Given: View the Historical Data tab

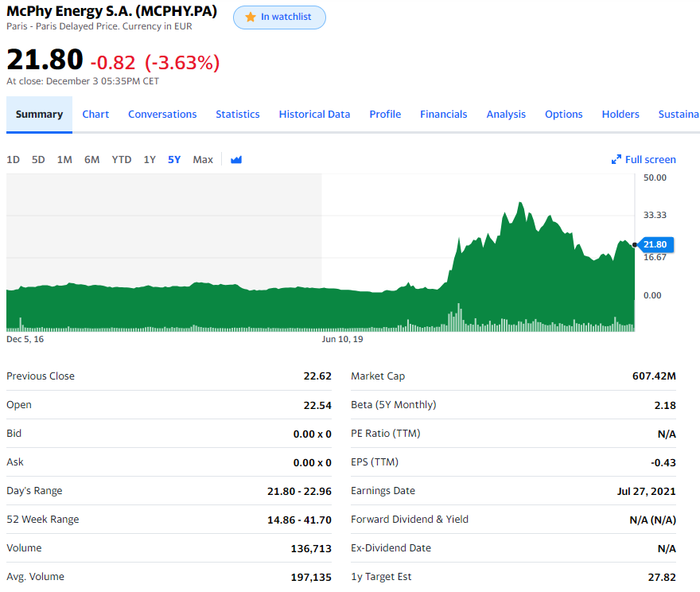Looking at the screenshot, I should 314,115.
